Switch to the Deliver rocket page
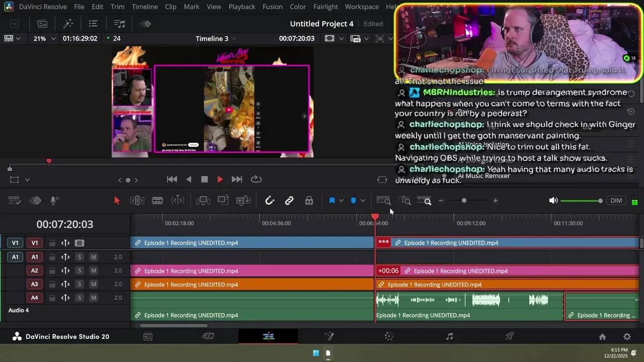 tap(510, 336)
